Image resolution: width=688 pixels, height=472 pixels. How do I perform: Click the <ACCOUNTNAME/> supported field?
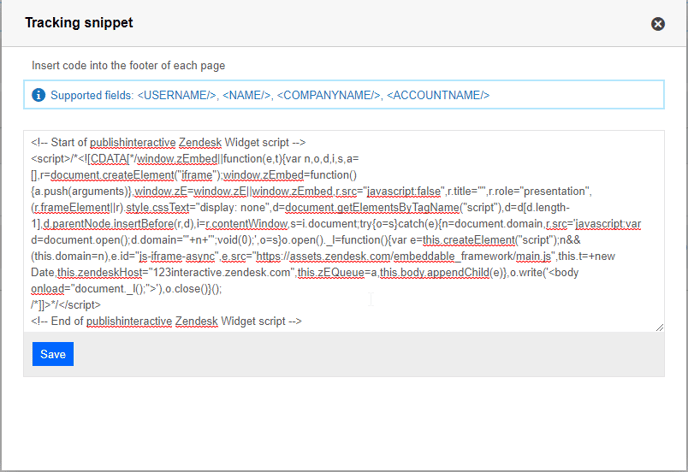[438, 95]
